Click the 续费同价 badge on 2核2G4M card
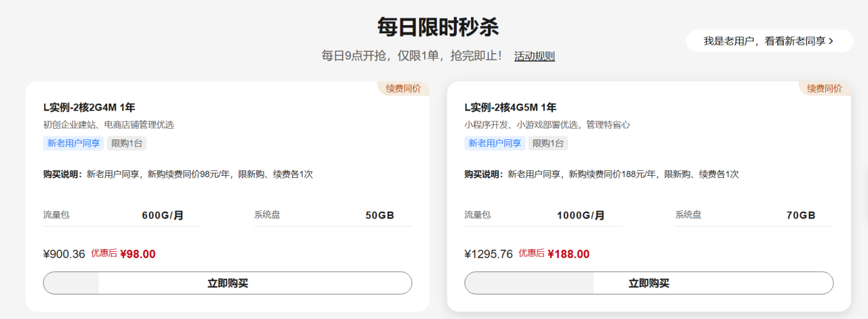 coord(404,89)
